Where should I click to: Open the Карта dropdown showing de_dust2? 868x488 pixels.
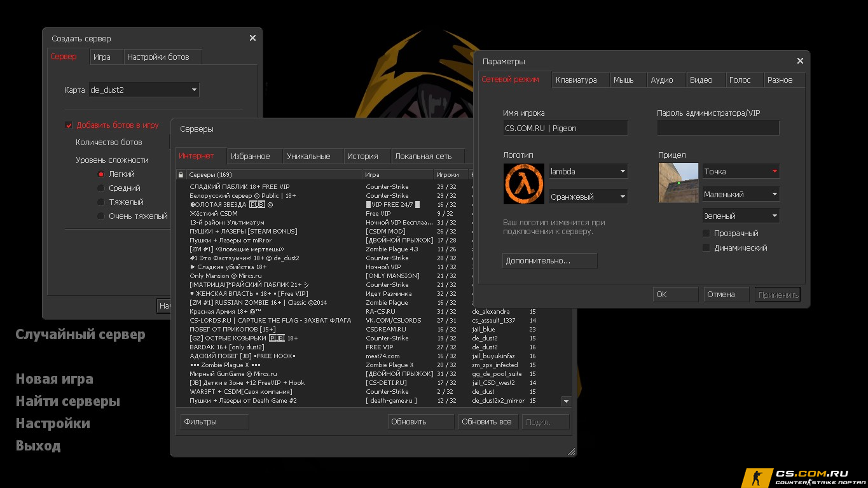point(144,90)
